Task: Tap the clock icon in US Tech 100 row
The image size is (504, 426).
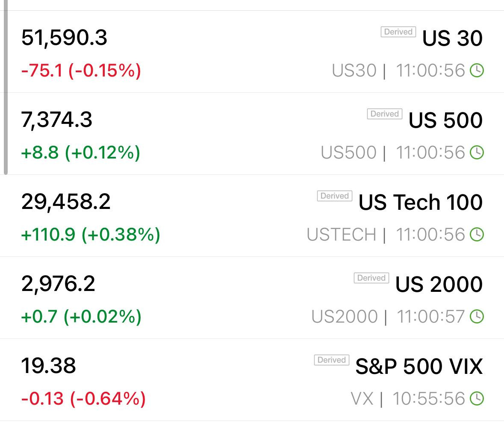Action: (x=477, y=235)
